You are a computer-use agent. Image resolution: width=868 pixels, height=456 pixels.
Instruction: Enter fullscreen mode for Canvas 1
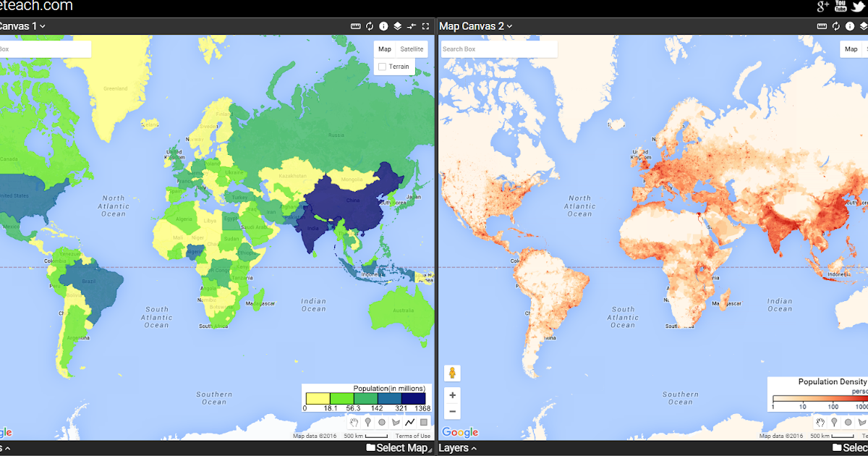(425, 26)
